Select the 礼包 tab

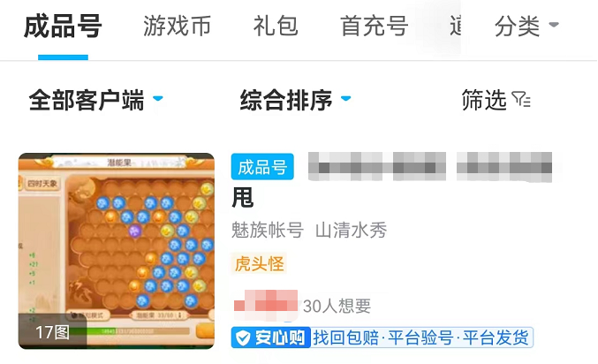tap(276, 27)
